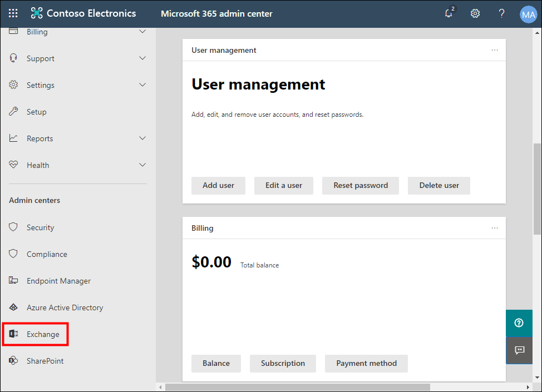The width and height of the screenshot is (542, 392).
Task: Expand the Support navigation chevron
Action: [x=142, y=58]
